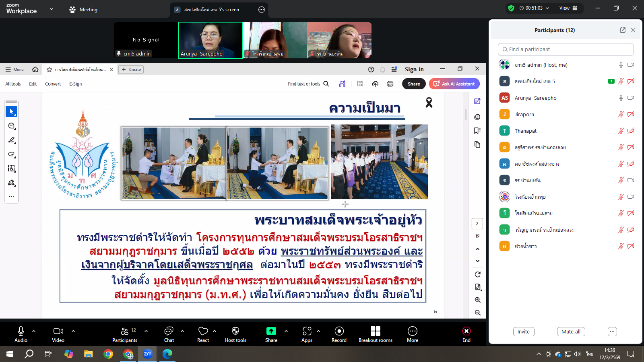Expand the audio options arrow

pyautogui.click(x=34, y=331)
